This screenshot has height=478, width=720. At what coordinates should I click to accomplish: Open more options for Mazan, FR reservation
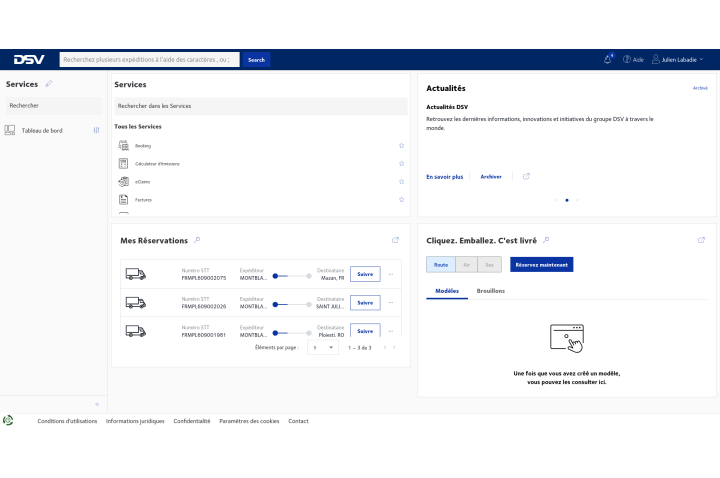391,274
